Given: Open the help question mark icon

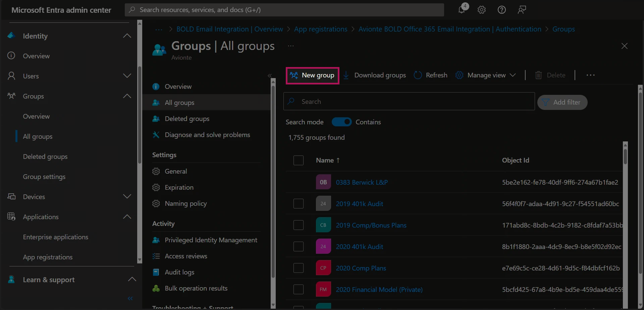Looking at the screenshot, I should pos(501,10).
